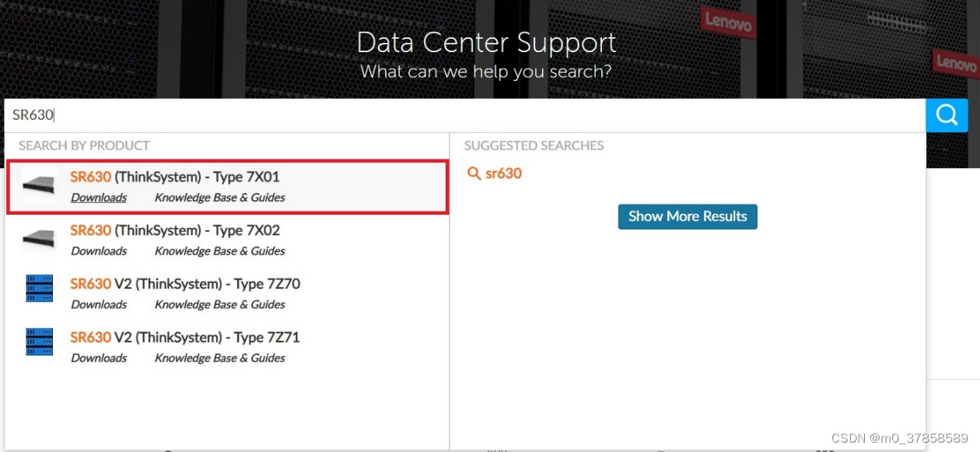
Task: Click the orange magnifier beside sr630 suggestion
Action: click(x=473, y=173)
